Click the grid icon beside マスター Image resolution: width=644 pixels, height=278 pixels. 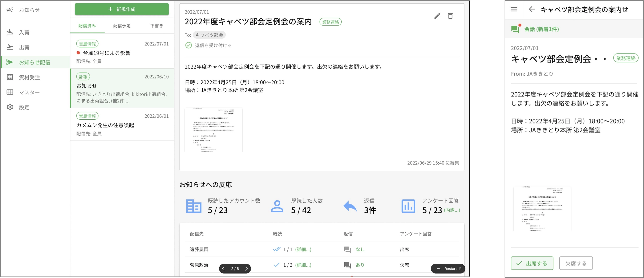(x=10, y=92)
